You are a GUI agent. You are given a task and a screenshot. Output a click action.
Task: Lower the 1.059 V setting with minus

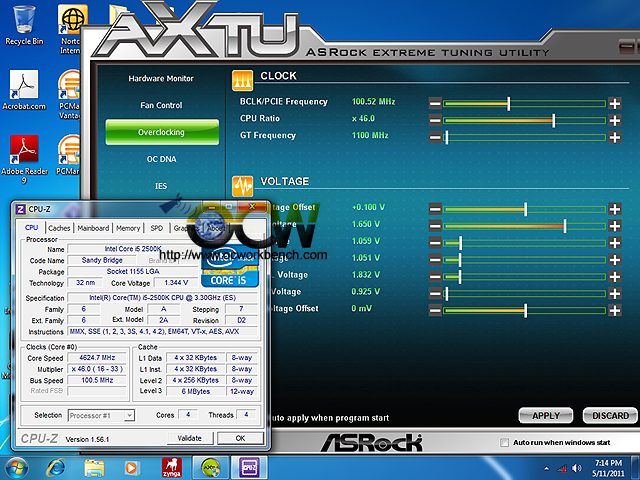pyautogui.click(x=435, y=243)
